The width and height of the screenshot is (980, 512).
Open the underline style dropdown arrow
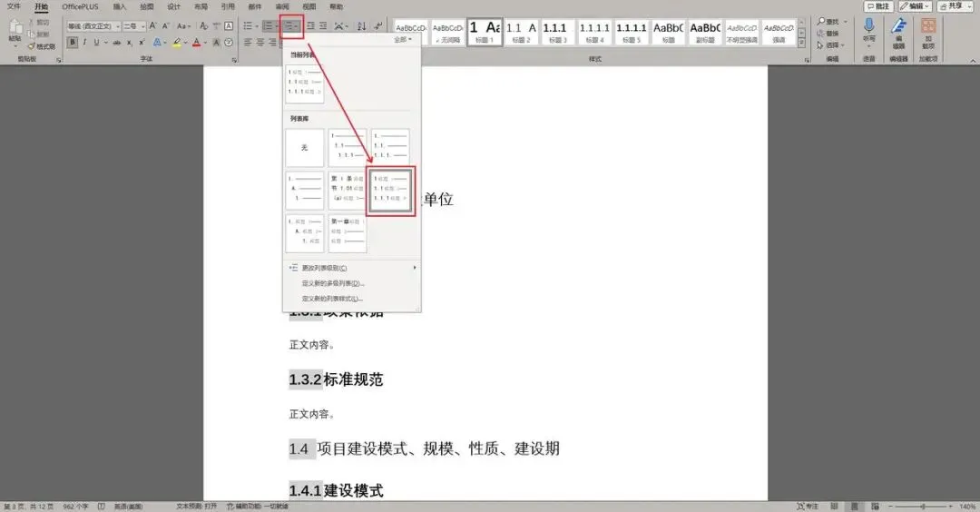[105, 43]
